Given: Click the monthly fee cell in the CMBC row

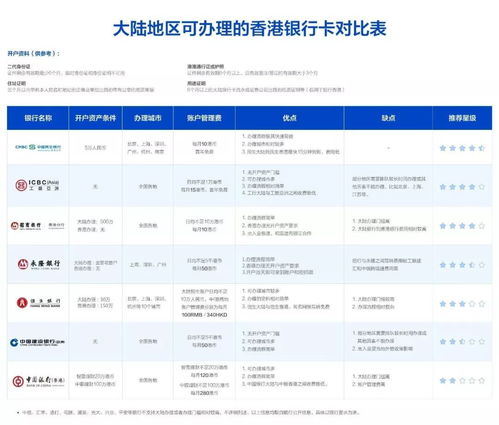Looking at the screenshot, I should (x=204, y=148).
